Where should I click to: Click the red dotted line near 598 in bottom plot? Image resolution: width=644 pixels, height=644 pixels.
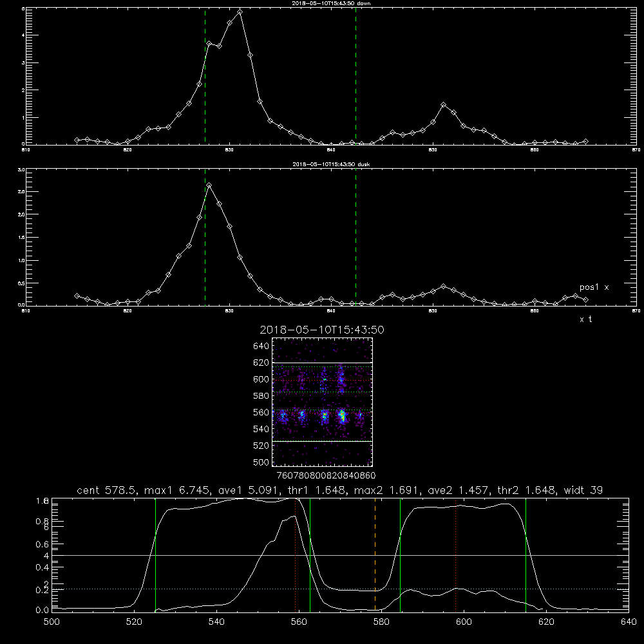coord(455,554)
